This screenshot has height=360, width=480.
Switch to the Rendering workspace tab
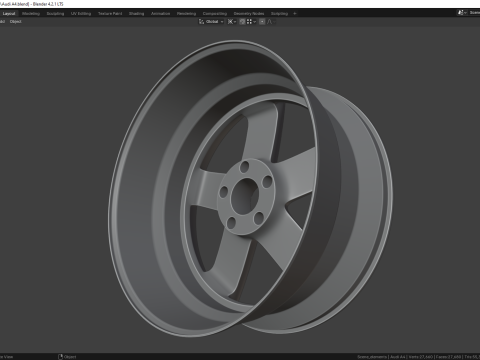coord(186,14)
